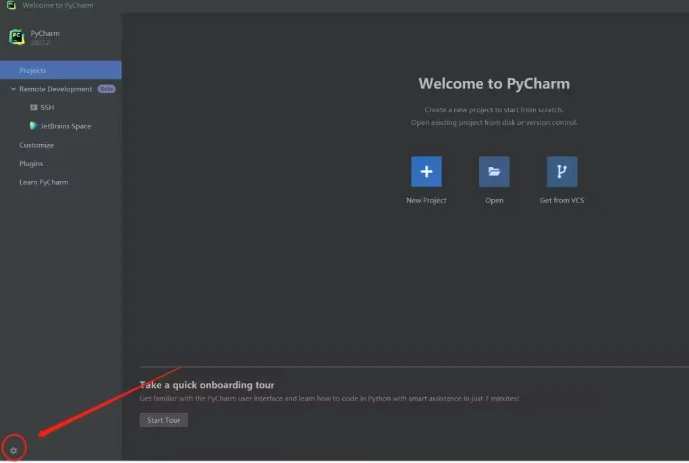Screen dimensions: 689x463
Task: Click the Get from VCS label
Action: [562, 200]
